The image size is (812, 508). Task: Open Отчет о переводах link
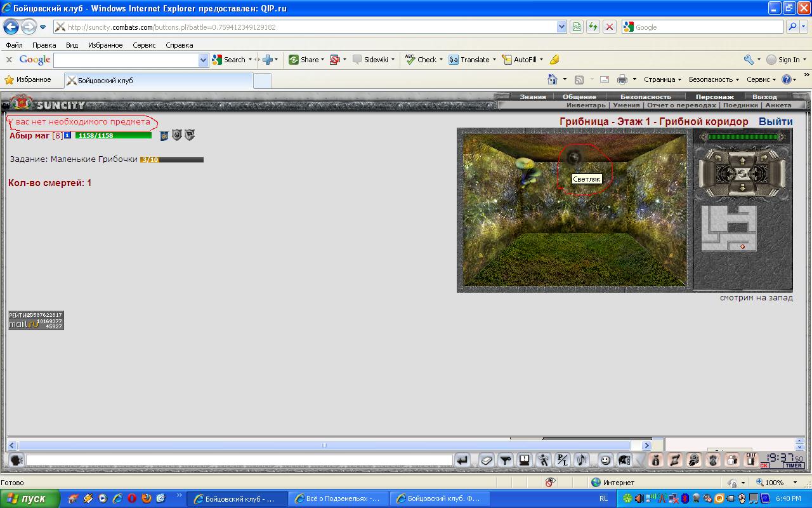(681, 105)
